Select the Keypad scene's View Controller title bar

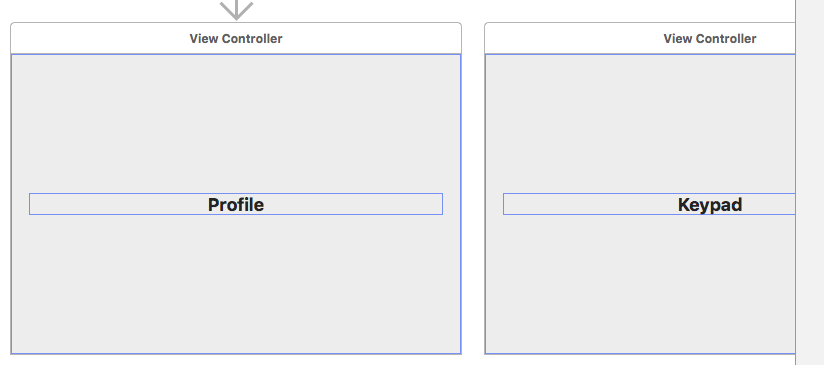pyautogui.click(x=640, y=38)
